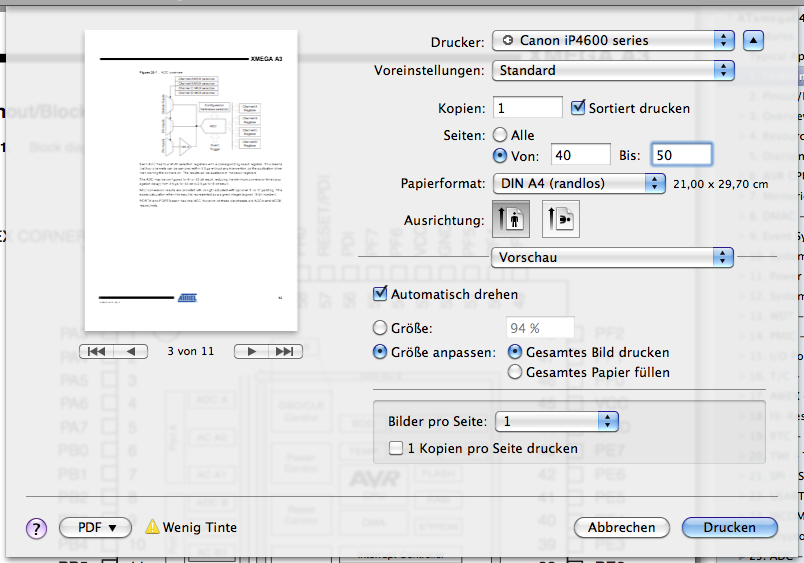Screen dimensions: 804x563
Task: Open the Drucker printer dropdown
Action: [613, 41]
